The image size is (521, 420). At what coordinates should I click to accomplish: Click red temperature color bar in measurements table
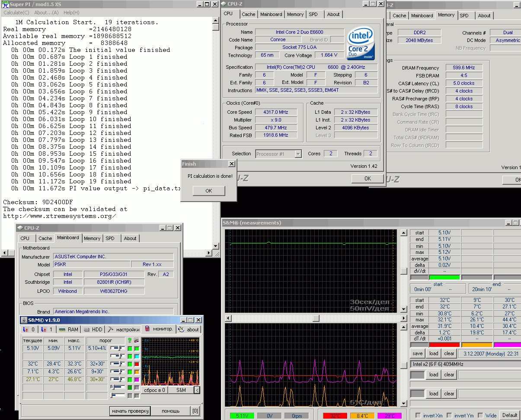(x=444, y=345)
